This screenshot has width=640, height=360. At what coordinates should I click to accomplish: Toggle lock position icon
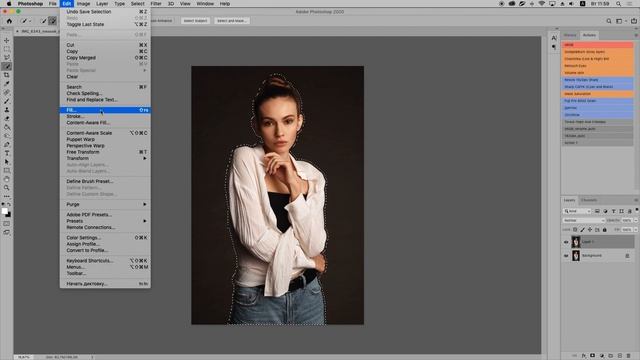tap(590, 230)
